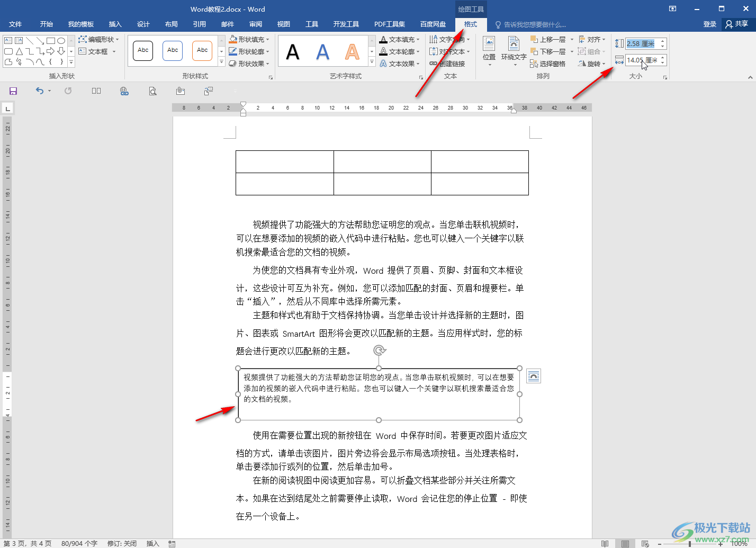Switch to the Home (开始) tab

pos(46,24)
